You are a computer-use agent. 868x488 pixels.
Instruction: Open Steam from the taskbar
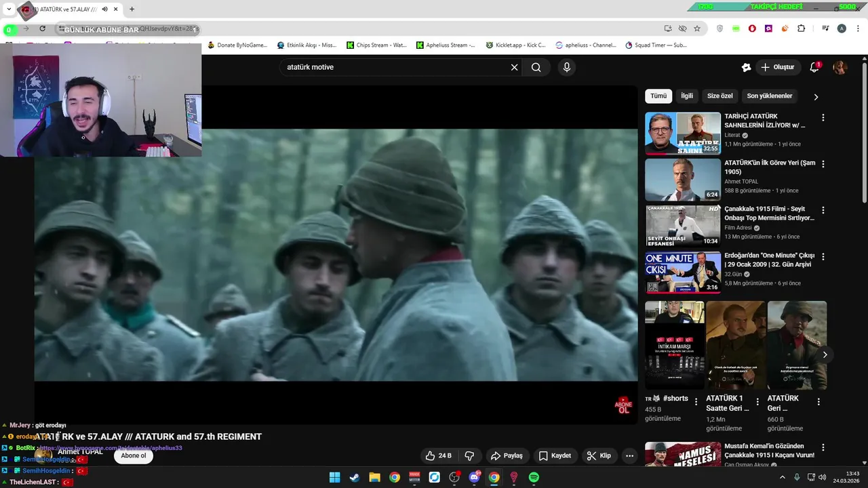tap(355, 477)
